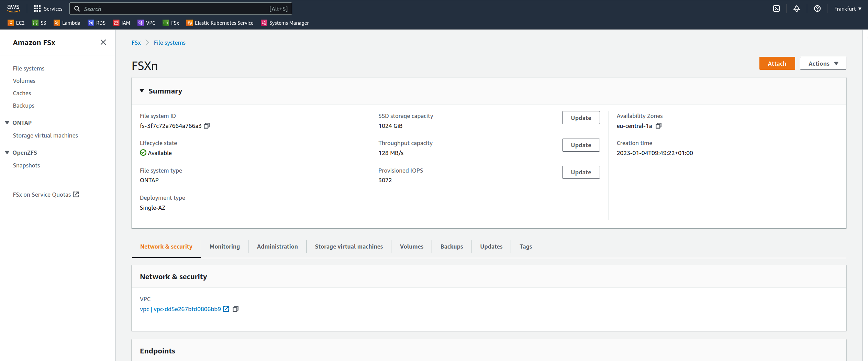The width and height of the screenshot is (868, 361).
Task: Close the Amazon FSx side panel
Action: pos(103,42)
